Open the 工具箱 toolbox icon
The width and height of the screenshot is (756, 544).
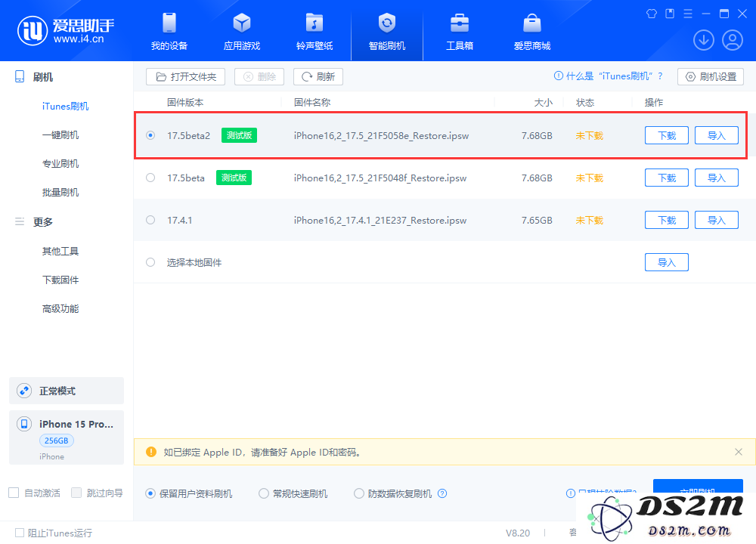point(460,23)
